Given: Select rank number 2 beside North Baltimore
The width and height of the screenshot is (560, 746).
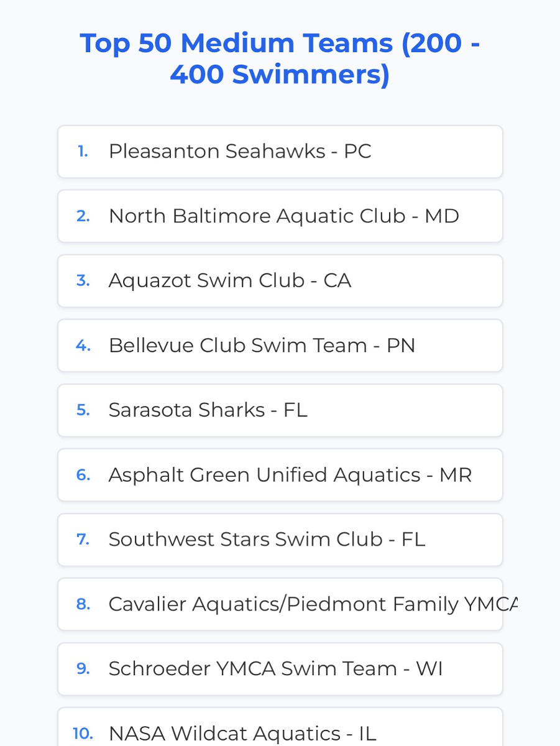Looking at the screenshot, I should [83, 216].
